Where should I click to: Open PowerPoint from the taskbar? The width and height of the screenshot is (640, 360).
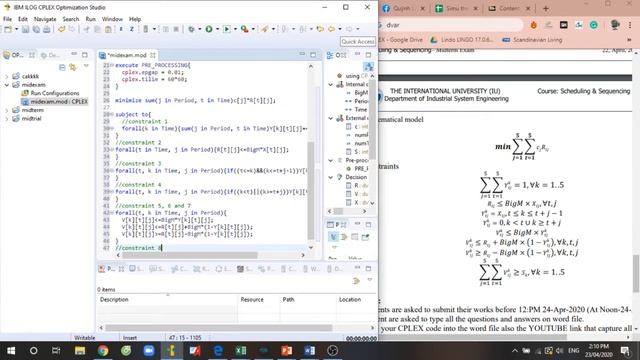coord(287,351)
